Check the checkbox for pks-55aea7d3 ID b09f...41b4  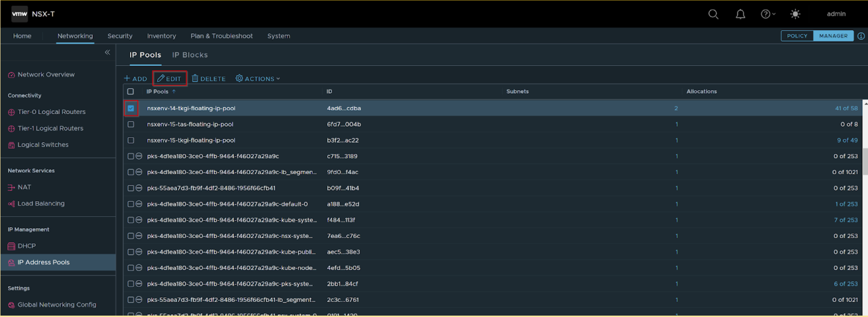pyautogui.click(x=131, y=189)
